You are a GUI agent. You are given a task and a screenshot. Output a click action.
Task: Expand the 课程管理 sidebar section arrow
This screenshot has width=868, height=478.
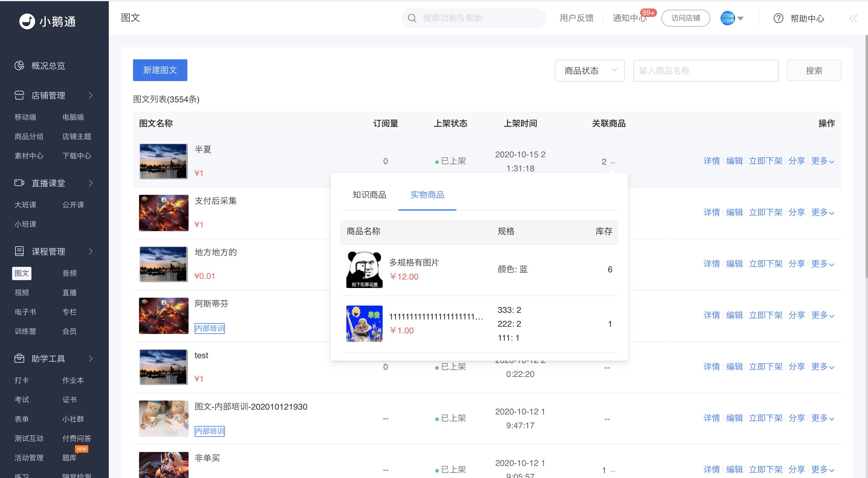[91, 251]
